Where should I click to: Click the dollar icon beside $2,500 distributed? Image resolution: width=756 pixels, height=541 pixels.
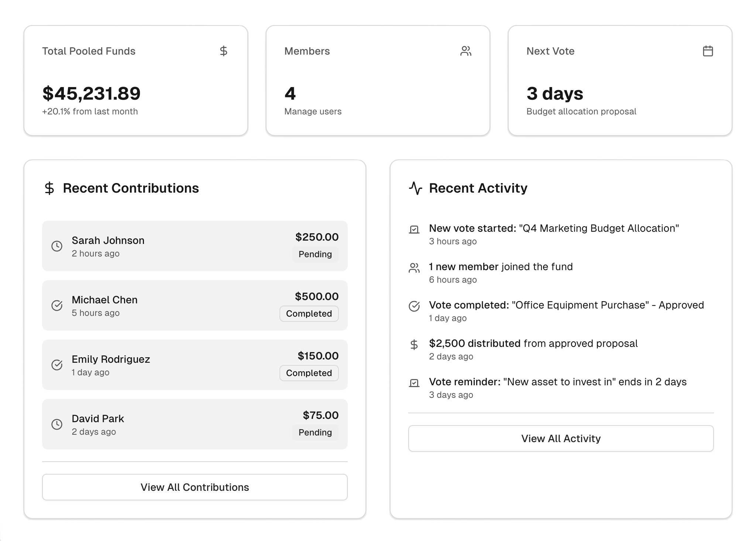pyautogui.click(x=414, y=345)
